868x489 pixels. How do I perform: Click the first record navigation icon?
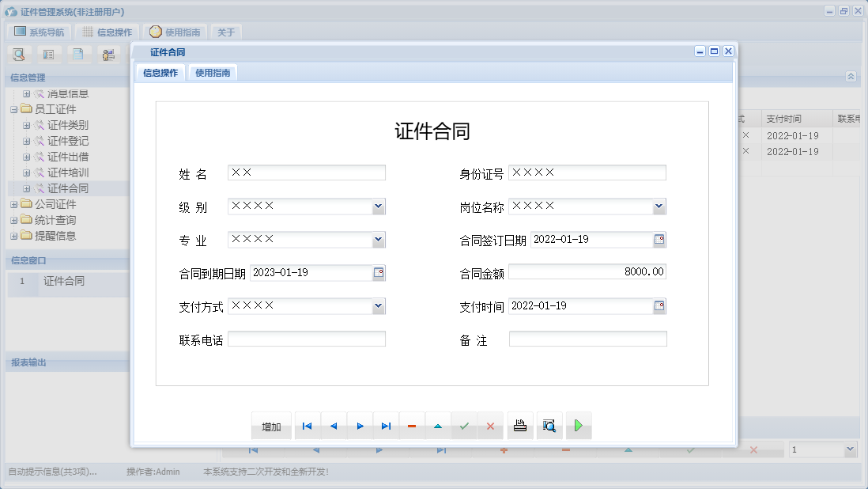tap(307, 426)
